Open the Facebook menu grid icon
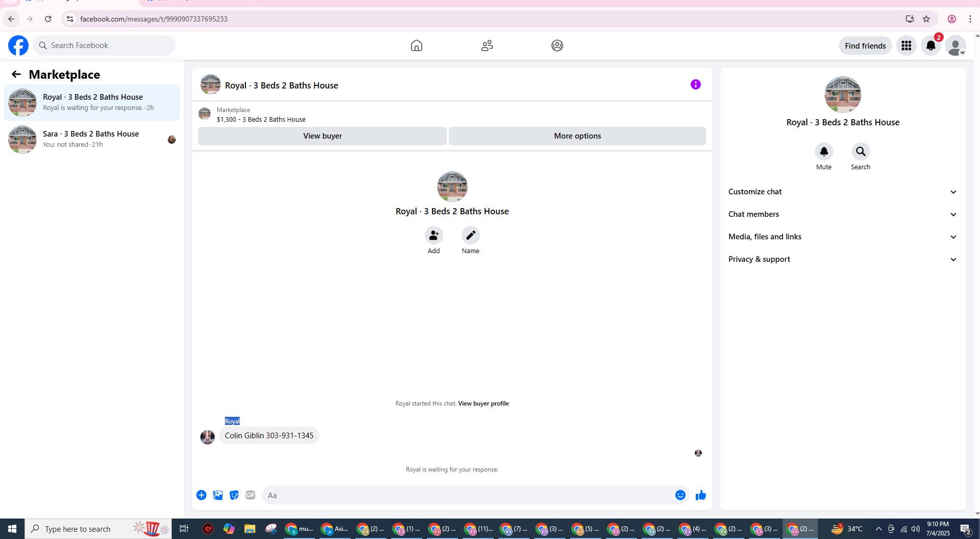This screenshot has width=980, height=539. 906,46
